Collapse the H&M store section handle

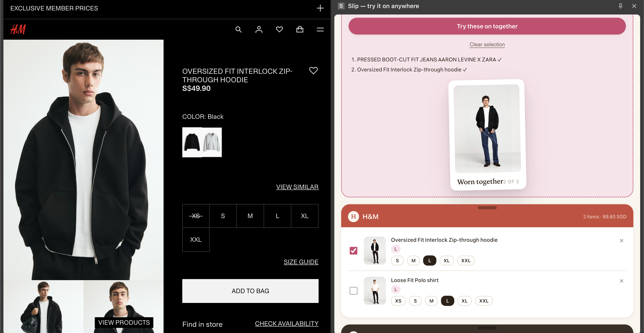click(x=487, y=208)
